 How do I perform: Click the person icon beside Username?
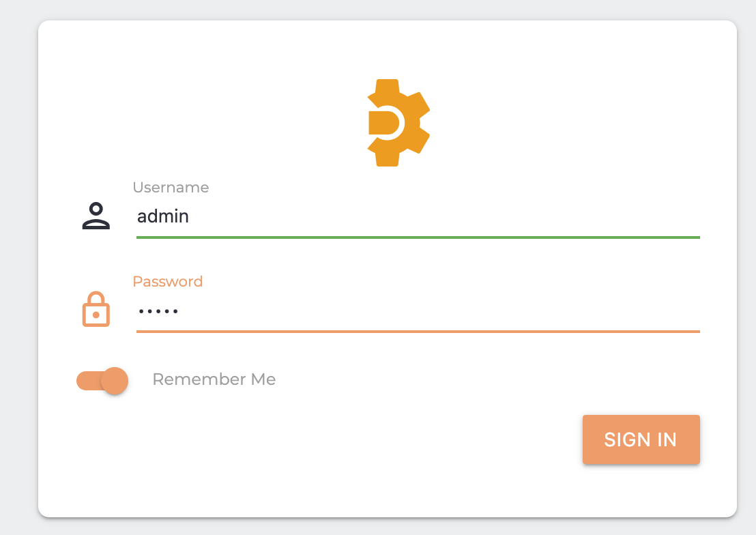96,216
